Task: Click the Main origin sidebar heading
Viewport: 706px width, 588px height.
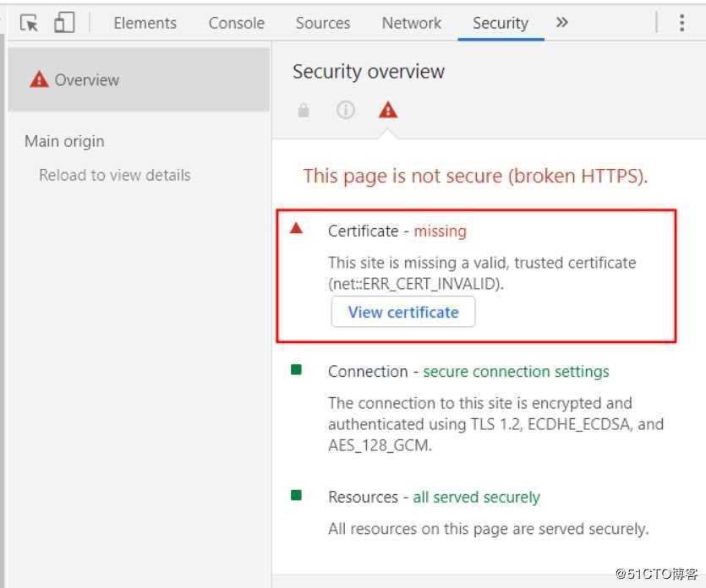Action: 64,141
